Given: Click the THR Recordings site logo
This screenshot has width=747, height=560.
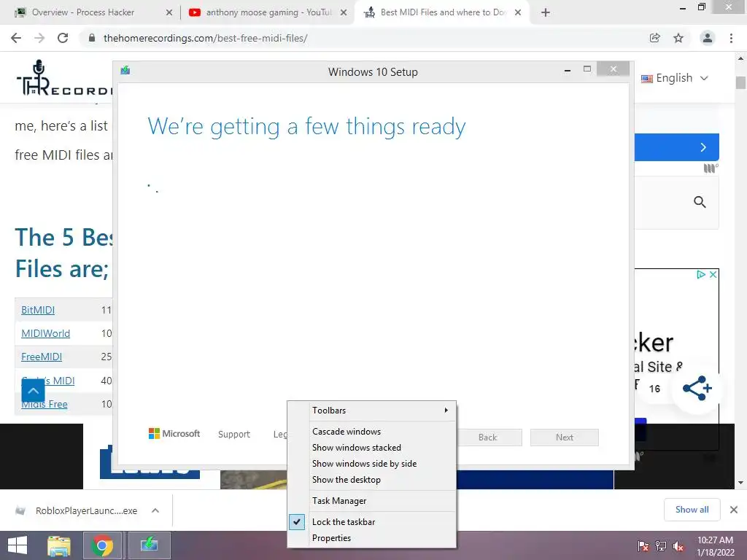Looking at the screenshot, I should coord(64,77).
